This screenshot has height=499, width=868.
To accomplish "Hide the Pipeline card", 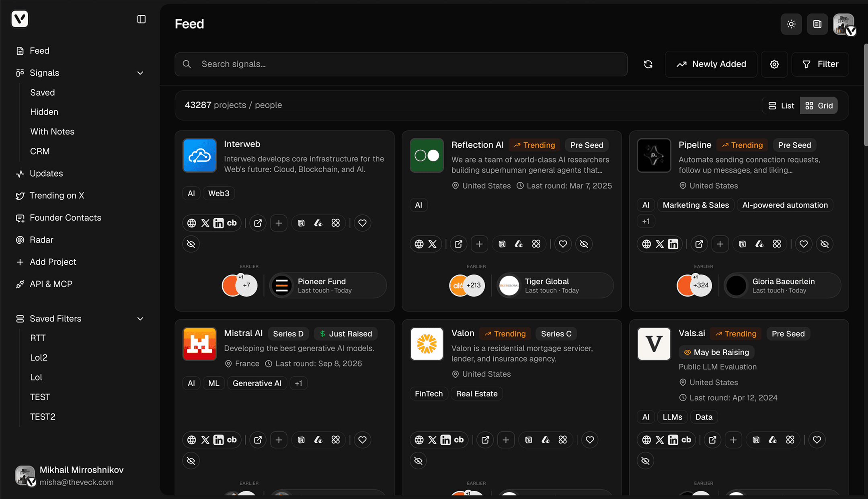I will click(x=825, y=244).
